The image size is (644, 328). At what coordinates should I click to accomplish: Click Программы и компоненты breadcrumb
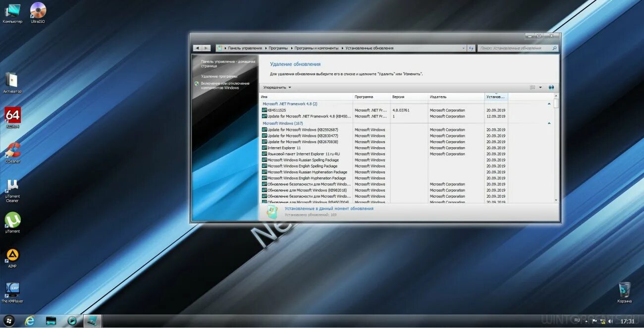316,48
